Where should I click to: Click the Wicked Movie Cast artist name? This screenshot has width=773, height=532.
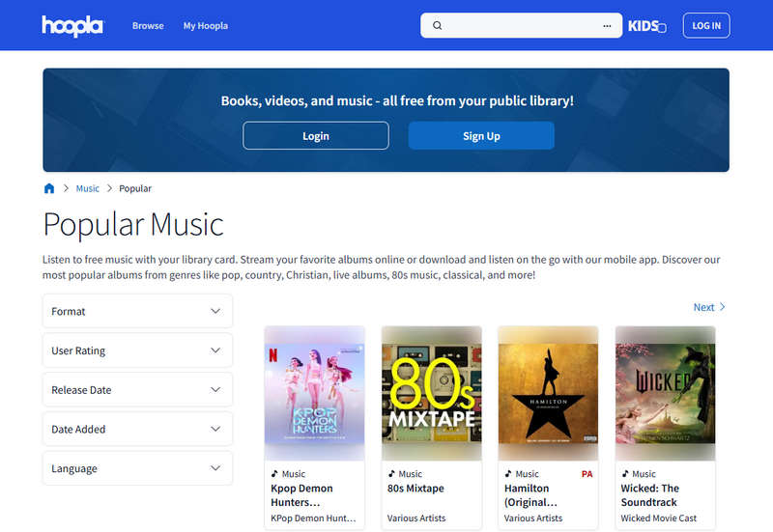[x=659, y=518]
